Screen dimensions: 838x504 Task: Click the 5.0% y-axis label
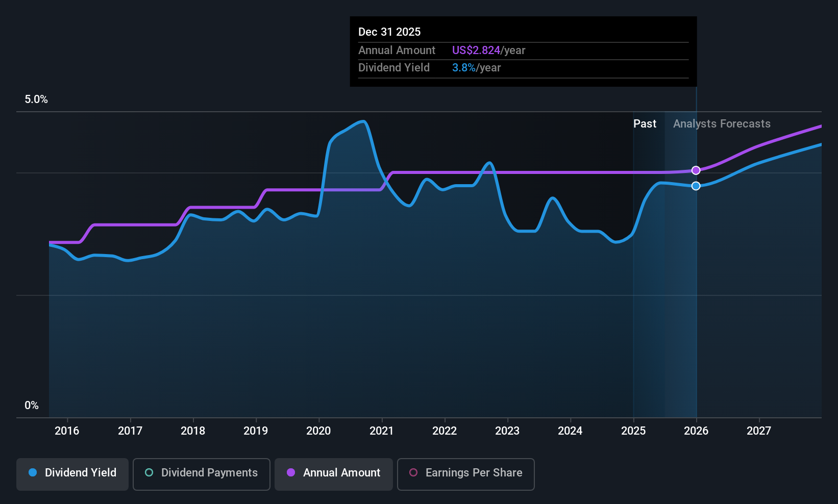click(36, 99)
